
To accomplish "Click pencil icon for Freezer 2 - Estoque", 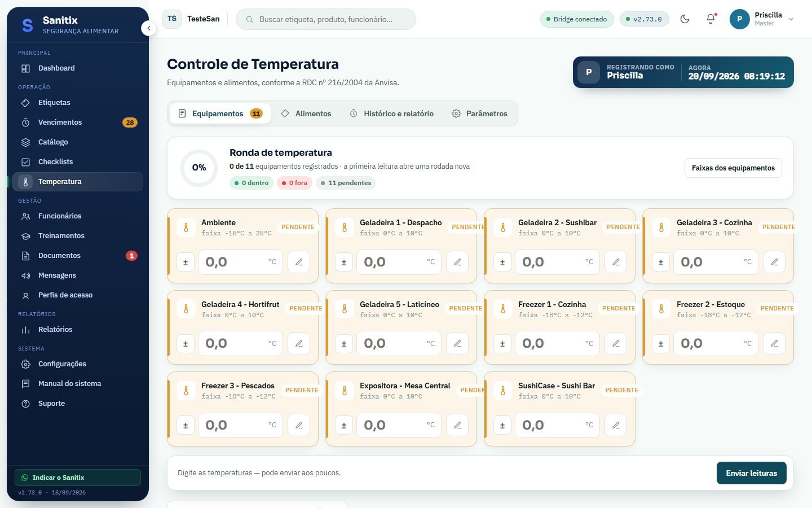I will [774, 343].
